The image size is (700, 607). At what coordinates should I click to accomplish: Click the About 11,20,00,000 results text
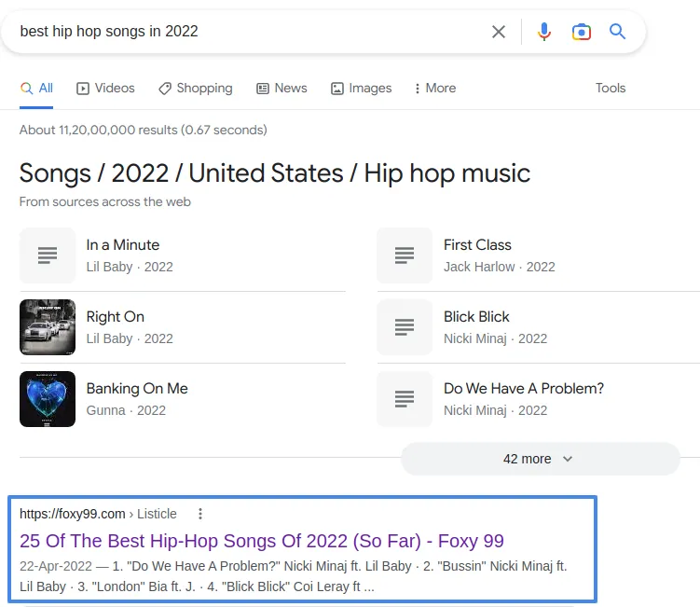click(x=144, y=130)
